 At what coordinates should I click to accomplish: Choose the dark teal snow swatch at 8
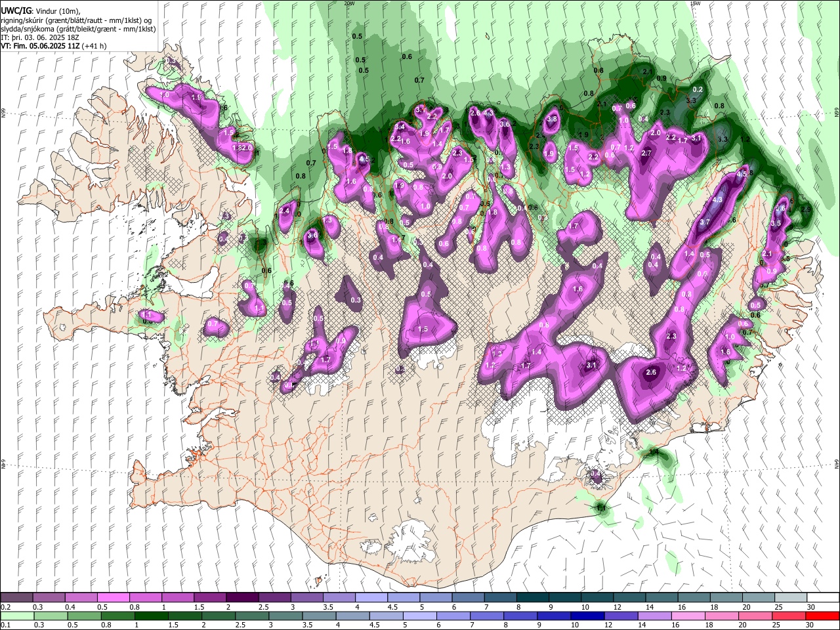coord(532,597)
